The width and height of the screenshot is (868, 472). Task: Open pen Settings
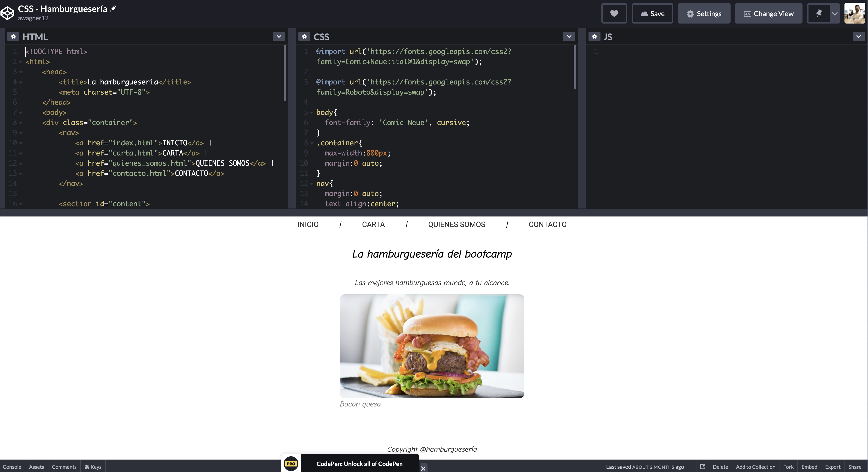click(x=704, y=13)
